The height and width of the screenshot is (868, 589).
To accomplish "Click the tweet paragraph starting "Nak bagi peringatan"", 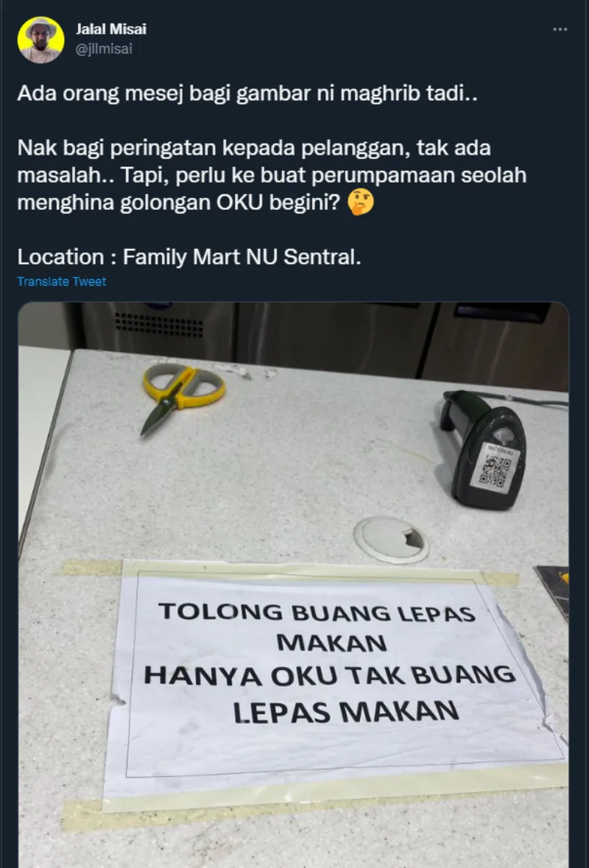I will click(272, 176).
